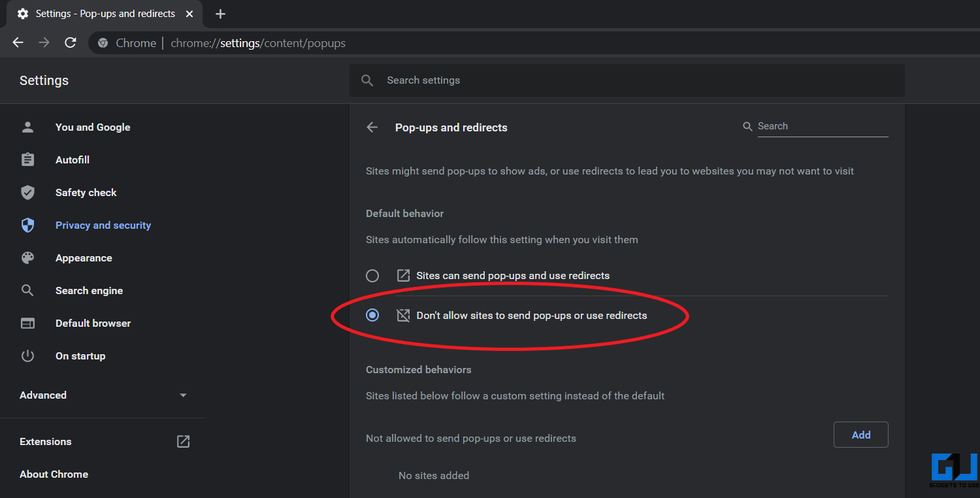Viewport: 980px width, 498px height.
Task: Click the browser forward arrow
Action: [44, 42]
